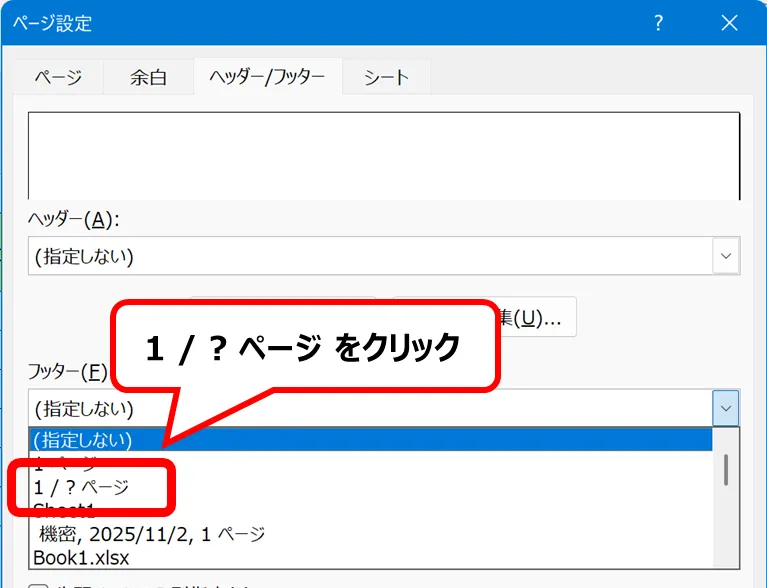This screenshot has height=588, width=767.
Task: Expand the ヘッダー dropdown arrow
Action: click(726, 256)
